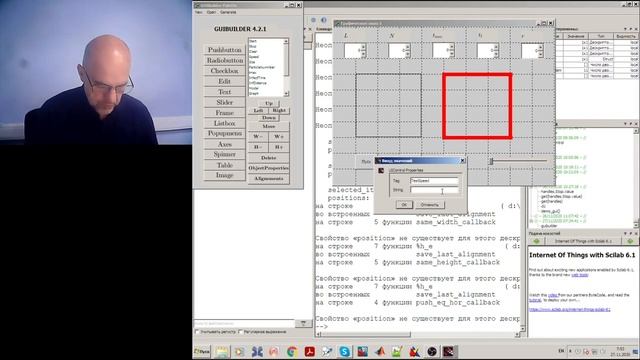640x360 pixels.
Task: Add a Table control
Action: 224,165
